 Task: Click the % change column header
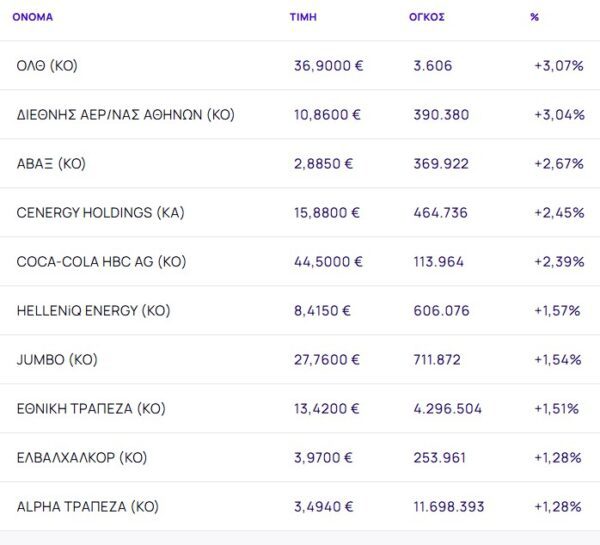point(534,17)
